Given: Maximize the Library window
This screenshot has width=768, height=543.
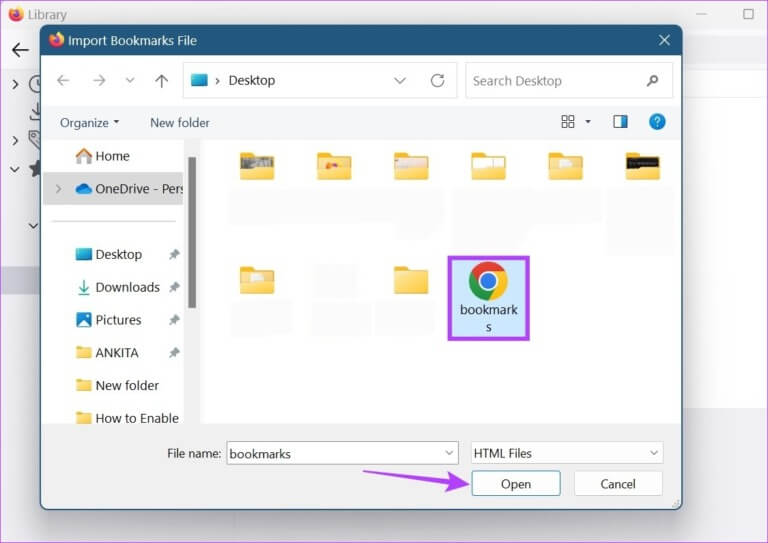Looking at the screenshot, I should (x=748, y=14).
